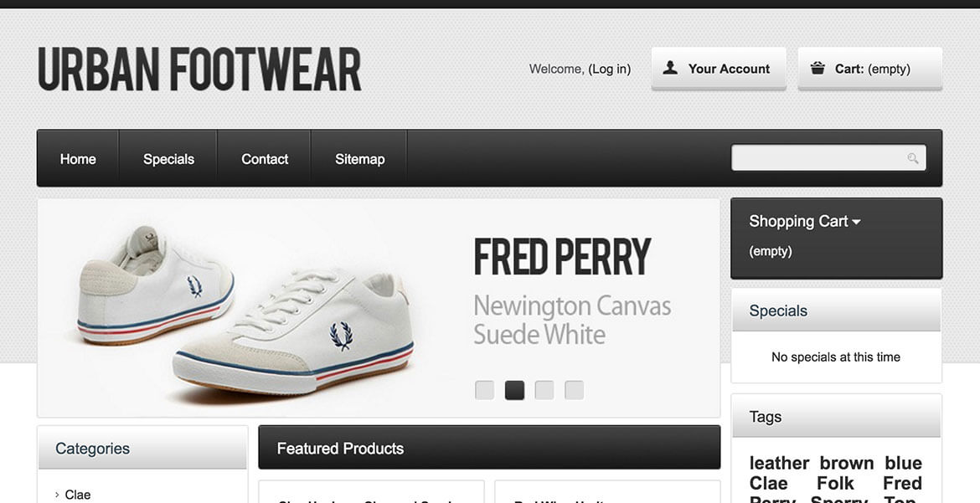Go to the Specials menu item
This screenshot has height=503, width=980.
pos(168,159)
